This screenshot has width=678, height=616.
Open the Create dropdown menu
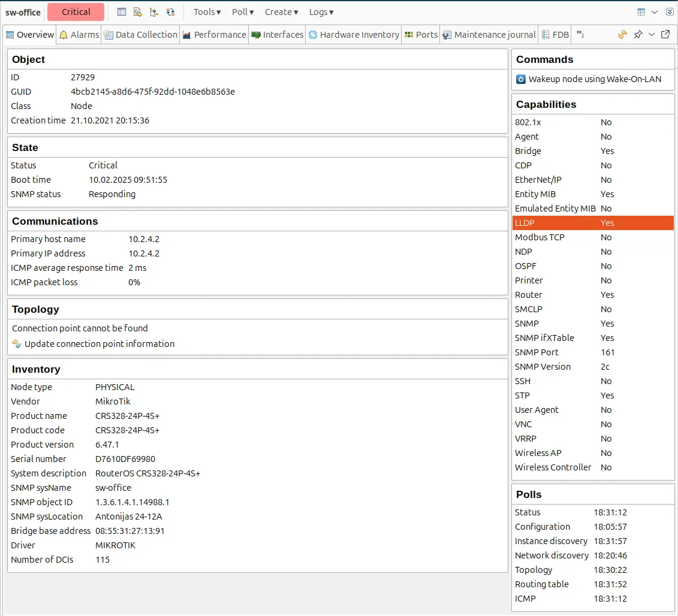[x=281, y=11]
